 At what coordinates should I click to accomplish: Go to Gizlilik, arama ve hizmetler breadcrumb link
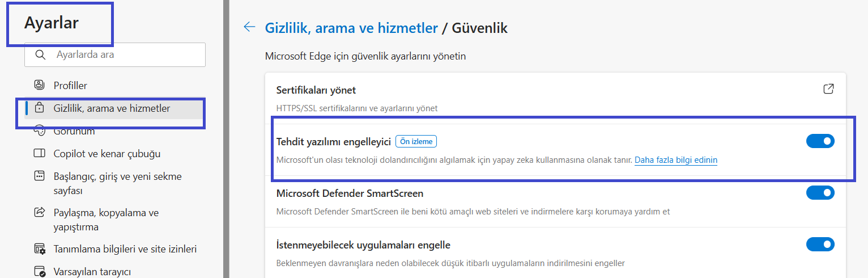coord(351,27)
